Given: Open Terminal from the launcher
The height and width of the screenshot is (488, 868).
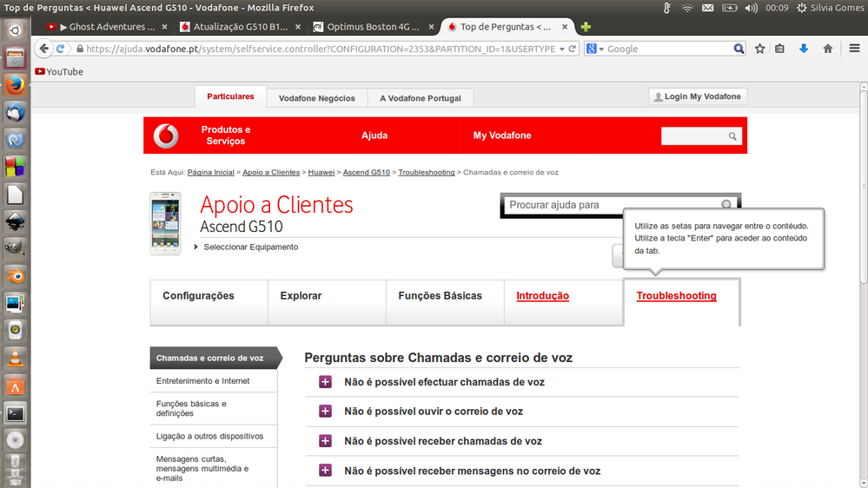Looking at the screenshot, I should pos(15,412).
